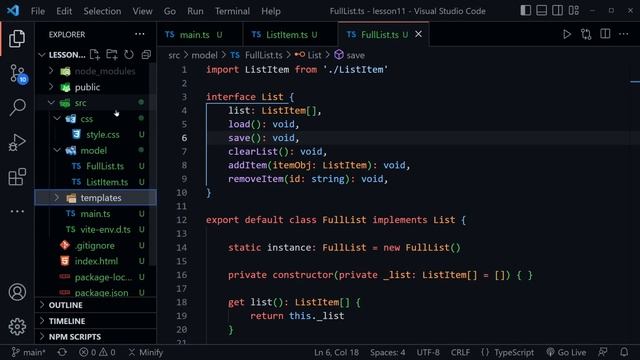Expand the TIMELINE section
The height and width of the screenshot is (360, 640).
pos(96,321)
